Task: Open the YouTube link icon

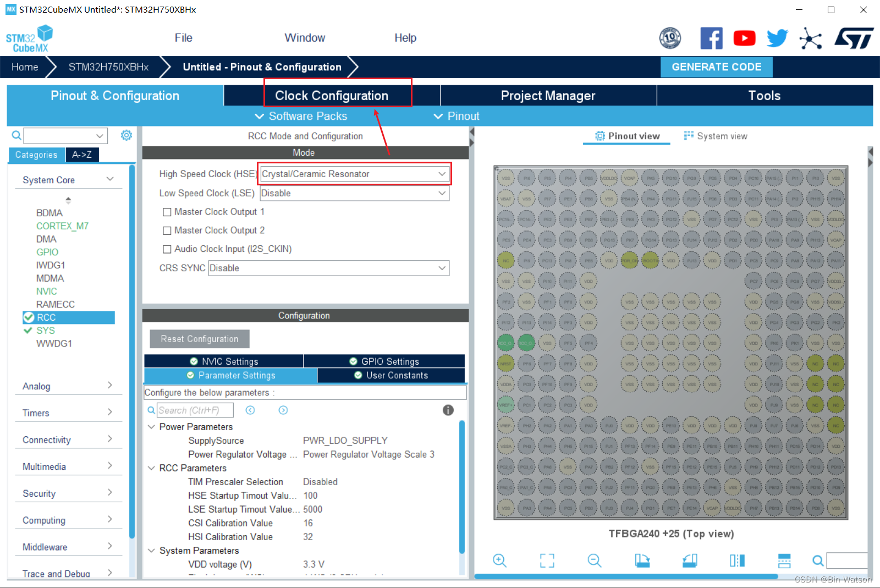Action: [744, 38]
